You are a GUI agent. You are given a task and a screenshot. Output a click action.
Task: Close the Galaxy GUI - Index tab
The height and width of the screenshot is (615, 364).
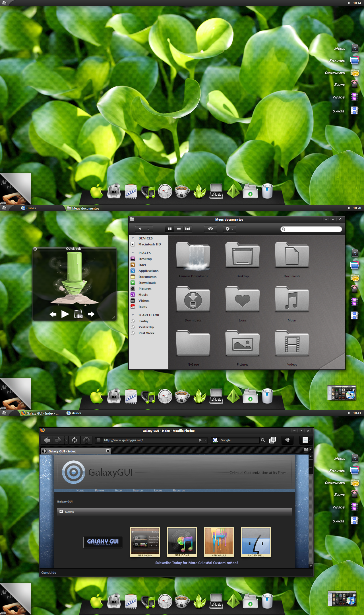coord(108,451)
